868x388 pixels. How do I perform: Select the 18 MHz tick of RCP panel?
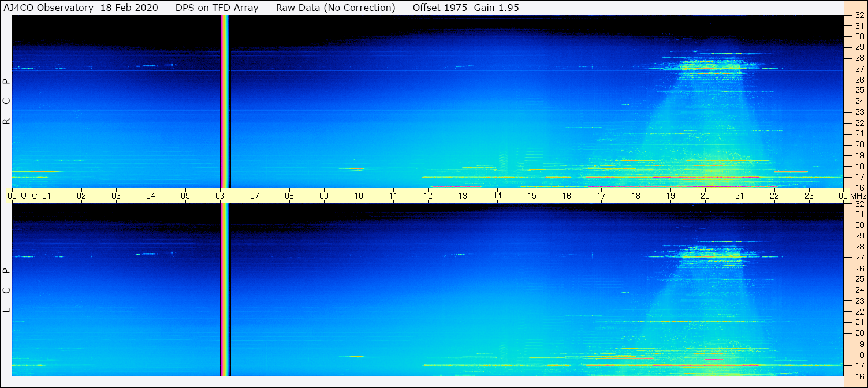(x=859, y=166)
